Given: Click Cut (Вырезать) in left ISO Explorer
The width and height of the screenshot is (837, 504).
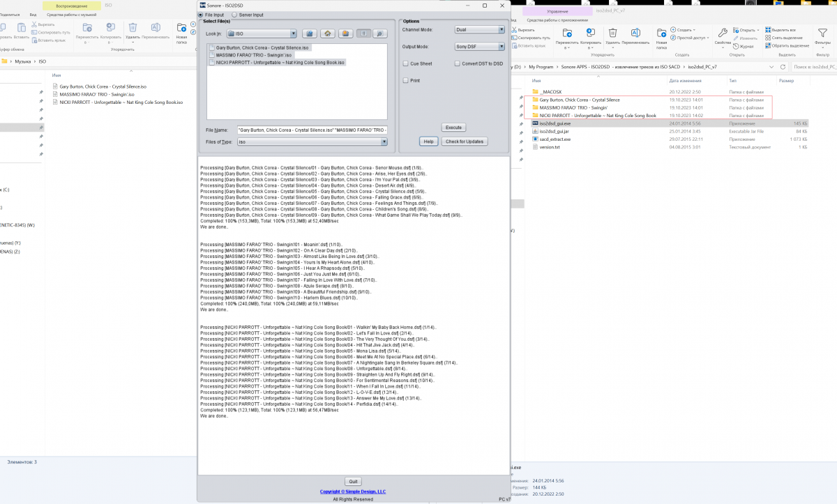Looking at the screenshot, I should point(43,24).
